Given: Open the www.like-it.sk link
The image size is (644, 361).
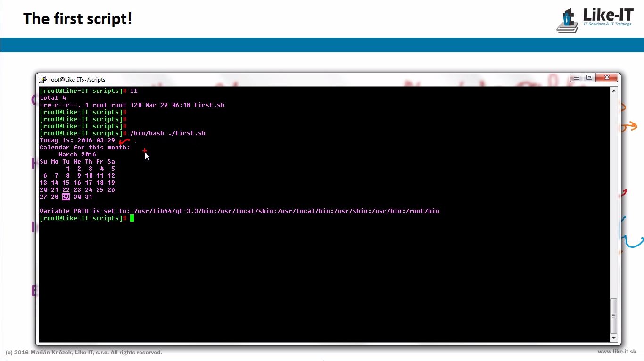Looking at the screenshot, I should coord(617,352).
